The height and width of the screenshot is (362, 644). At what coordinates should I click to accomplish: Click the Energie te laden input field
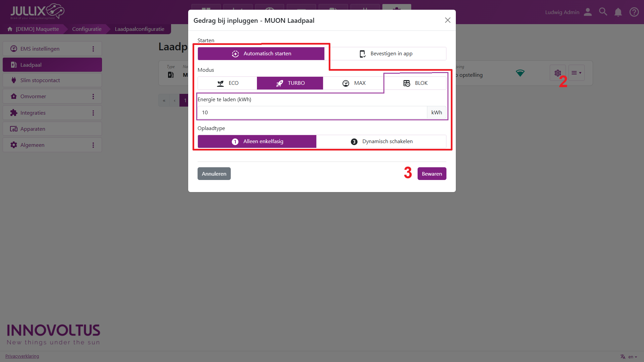(x=312, y=113)
